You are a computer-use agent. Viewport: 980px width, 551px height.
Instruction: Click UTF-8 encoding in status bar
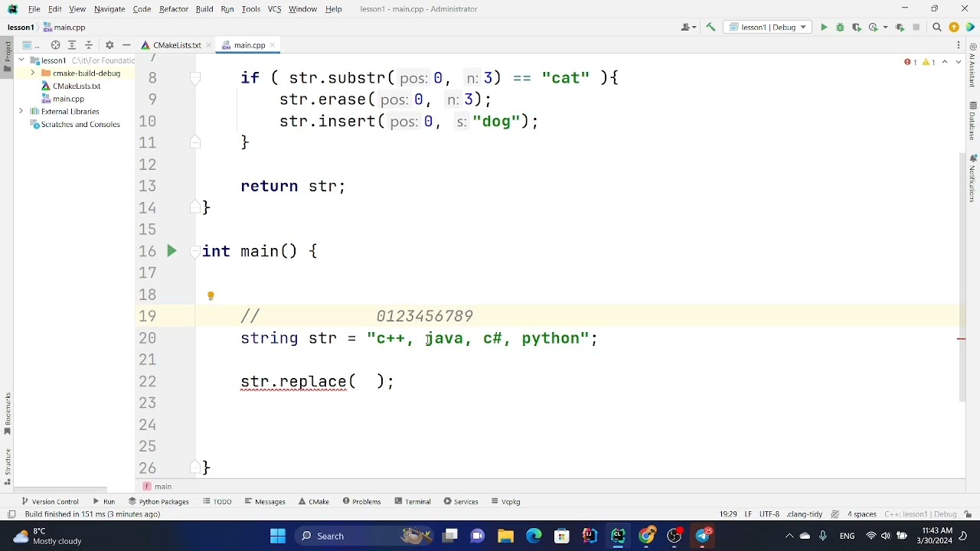pyautogui.click(x=769, y=514)
